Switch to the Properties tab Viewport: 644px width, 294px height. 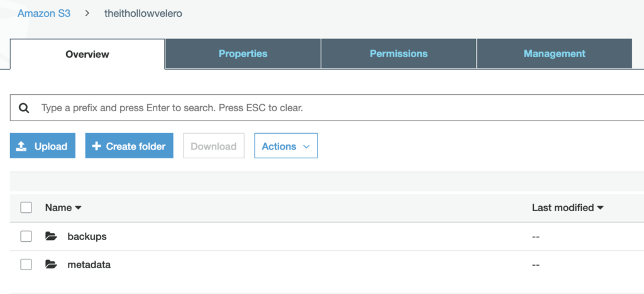pos(243,54)
